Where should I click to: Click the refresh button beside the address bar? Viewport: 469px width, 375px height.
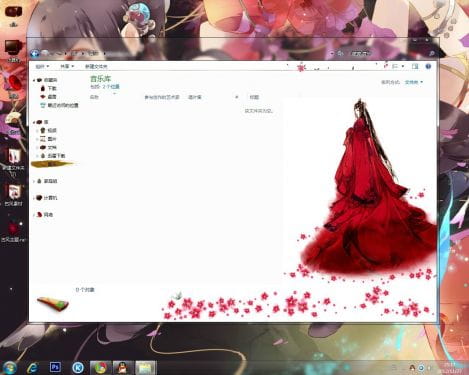pyautogui.click(x=340, y=53)
